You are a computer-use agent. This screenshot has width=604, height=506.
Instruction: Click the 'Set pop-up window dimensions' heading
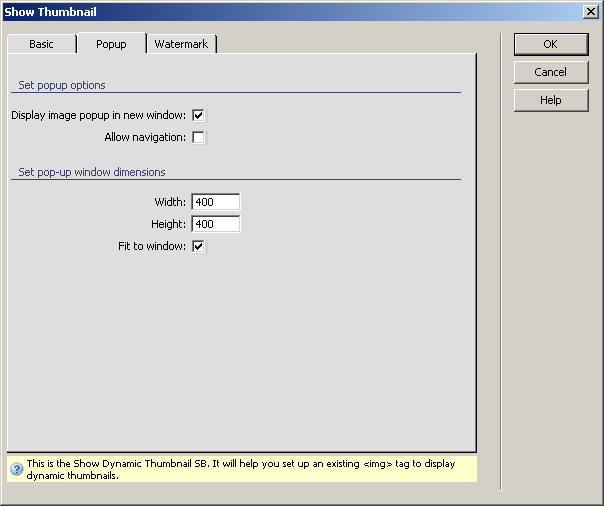pos(92,172)
